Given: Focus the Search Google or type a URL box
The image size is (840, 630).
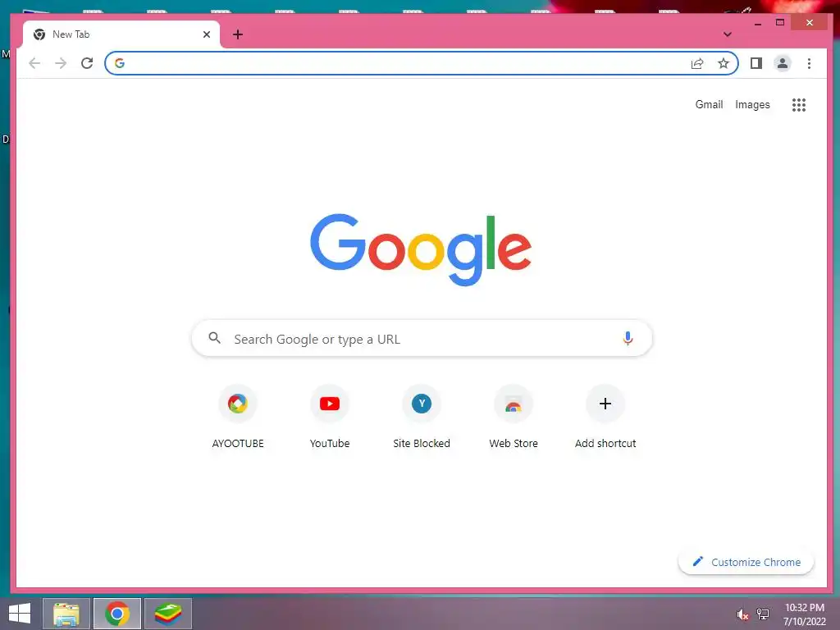Looking at the screenshot, I should point(422,338).
